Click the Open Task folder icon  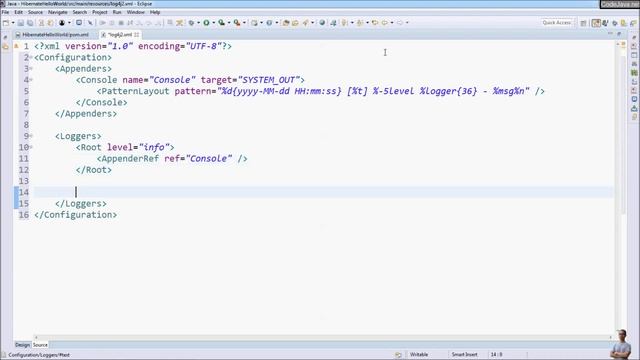[x=295, y=23]
